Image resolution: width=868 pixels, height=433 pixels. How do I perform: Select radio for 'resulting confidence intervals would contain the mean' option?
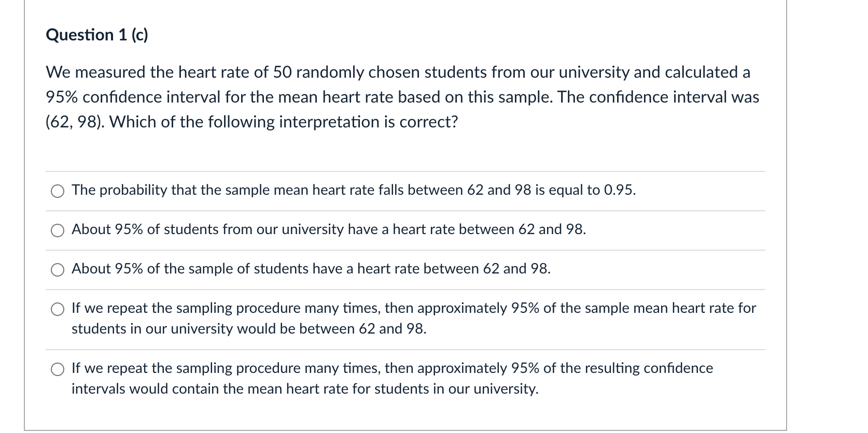coord(57,370)
